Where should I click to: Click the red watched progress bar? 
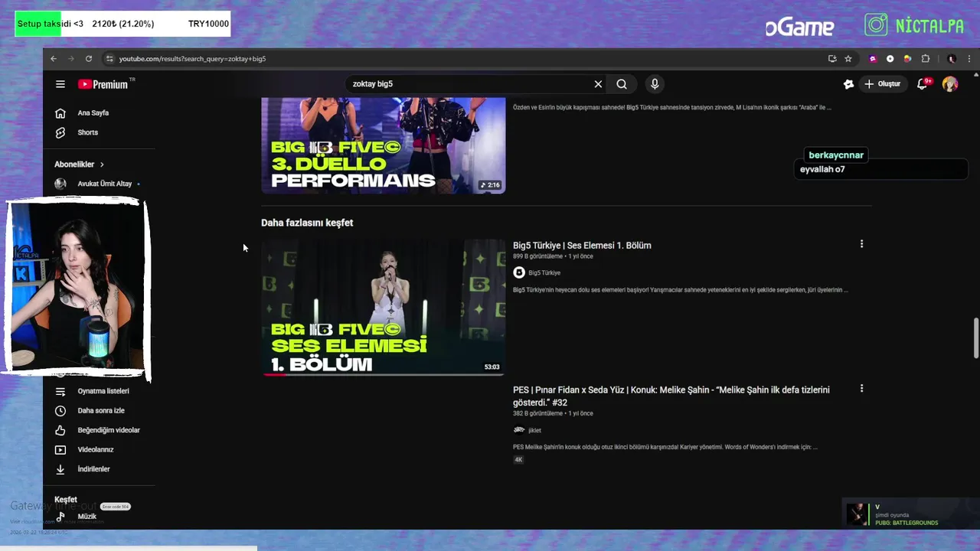[275, 374]
